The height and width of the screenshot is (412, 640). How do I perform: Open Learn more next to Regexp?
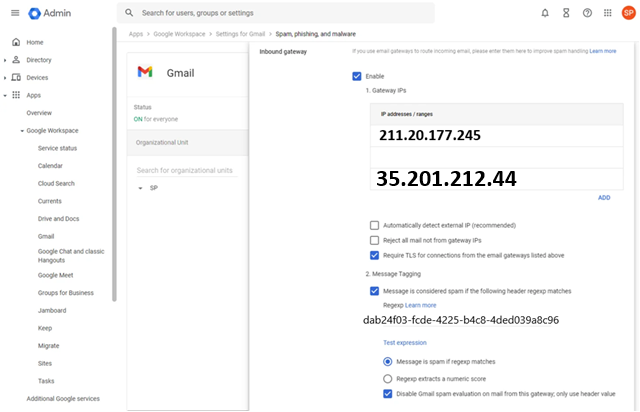pos(420,305)
